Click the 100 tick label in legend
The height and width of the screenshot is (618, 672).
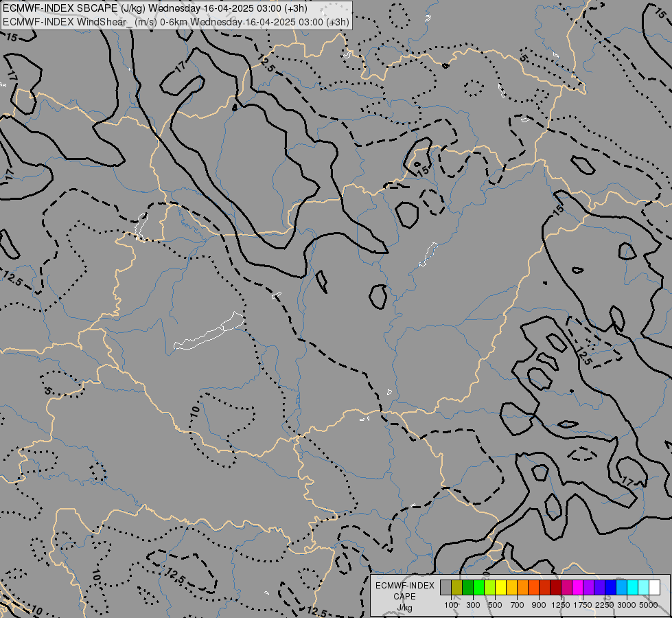pos(451,605)
